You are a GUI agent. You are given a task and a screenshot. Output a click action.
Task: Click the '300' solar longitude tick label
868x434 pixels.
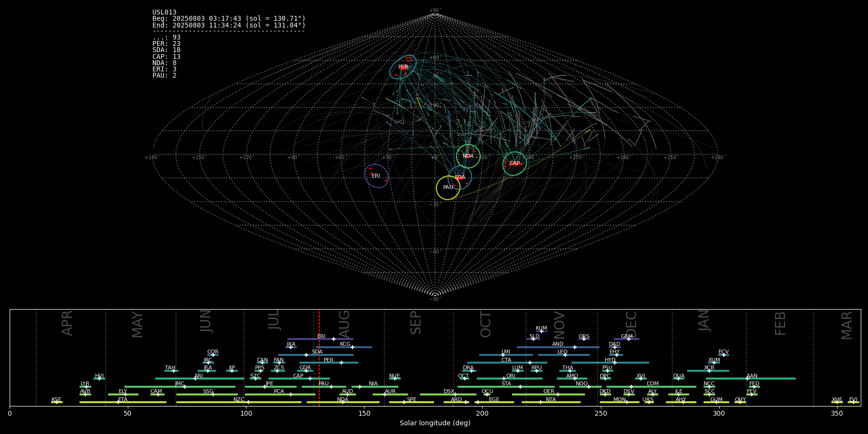(x=719, y=413)
